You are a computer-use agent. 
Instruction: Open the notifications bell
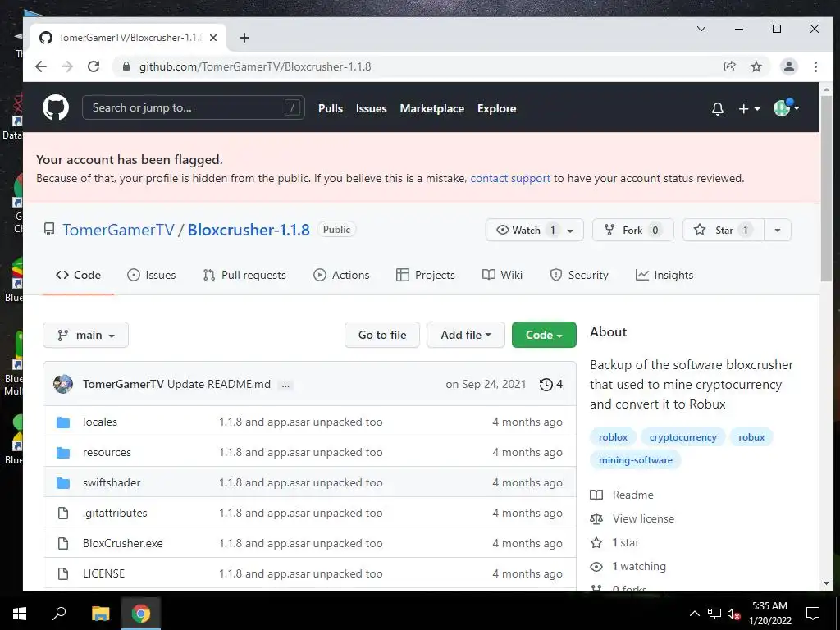[x=717, y=109]
